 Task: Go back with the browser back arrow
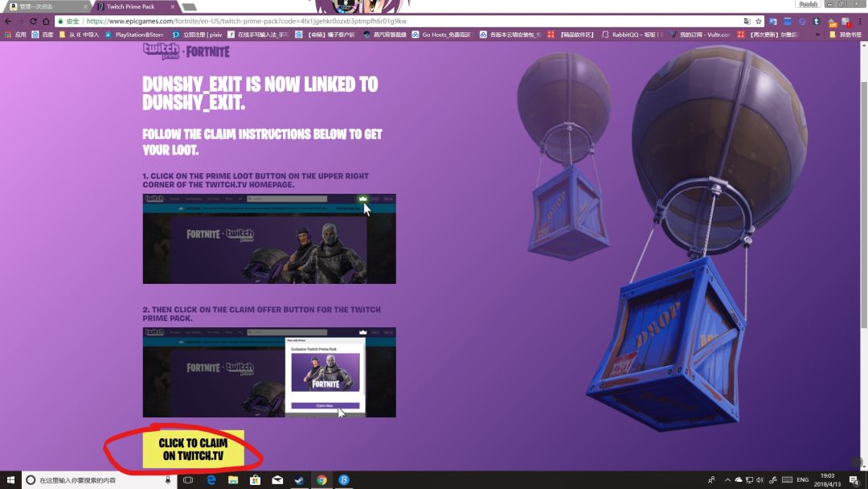[x=8, y=22]
